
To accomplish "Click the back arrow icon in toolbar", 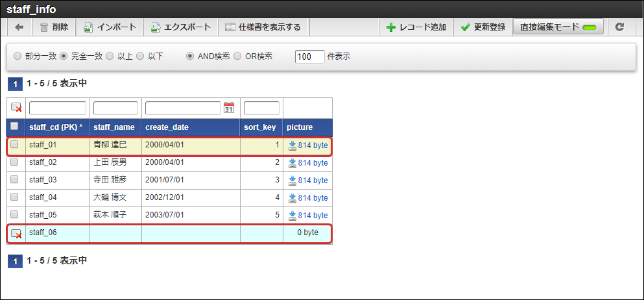I will 19,27.
